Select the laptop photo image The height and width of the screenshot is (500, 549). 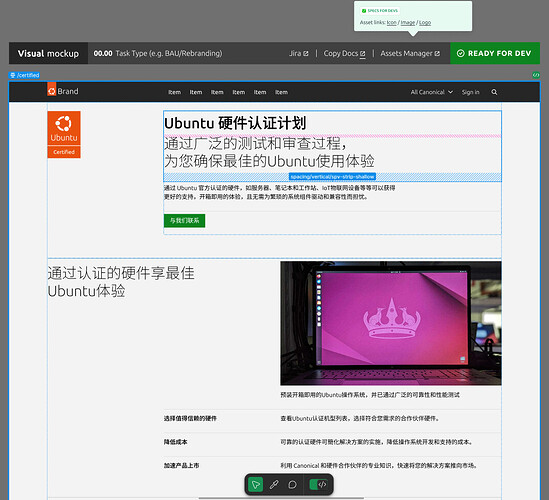click(391, 323)
